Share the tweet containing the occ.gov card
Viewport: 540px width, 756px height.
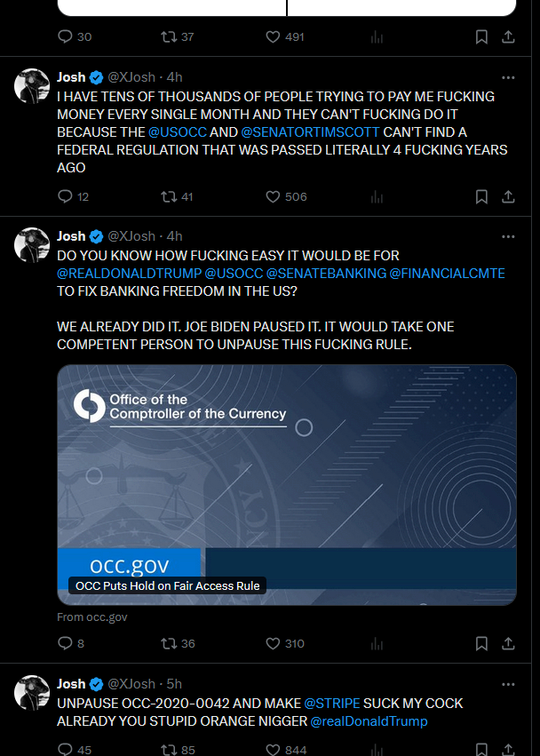(508, 643)
